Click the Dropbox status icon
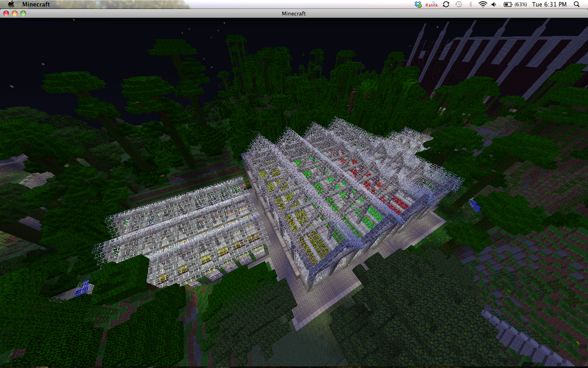Image resolution: width=588 pixels, height=368 pixels. tap(418, 4)
